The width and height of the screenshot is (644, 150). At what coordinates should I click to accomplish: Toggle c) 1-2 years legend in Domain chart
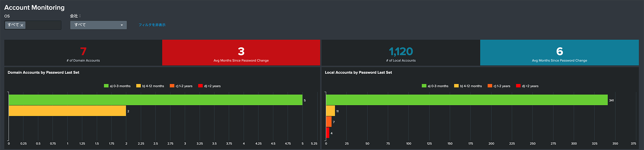coord(181,86)
